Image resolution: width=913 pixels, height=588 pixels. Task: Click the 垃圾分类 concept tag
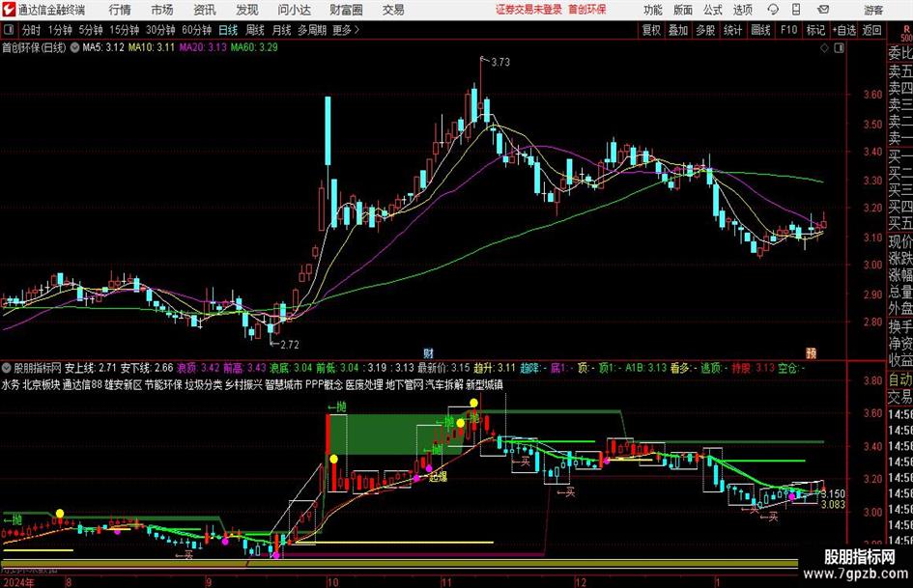click(x=204, y=385)
